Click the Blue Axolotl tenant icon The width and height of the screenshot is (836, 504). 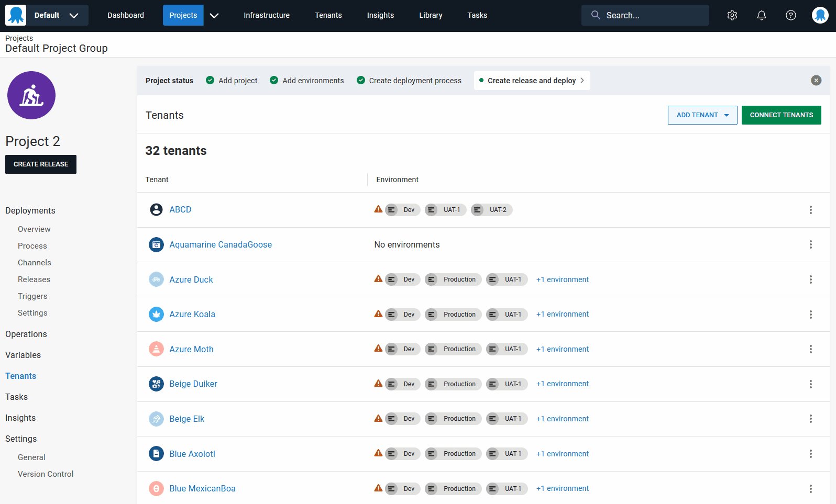(156, 454)
